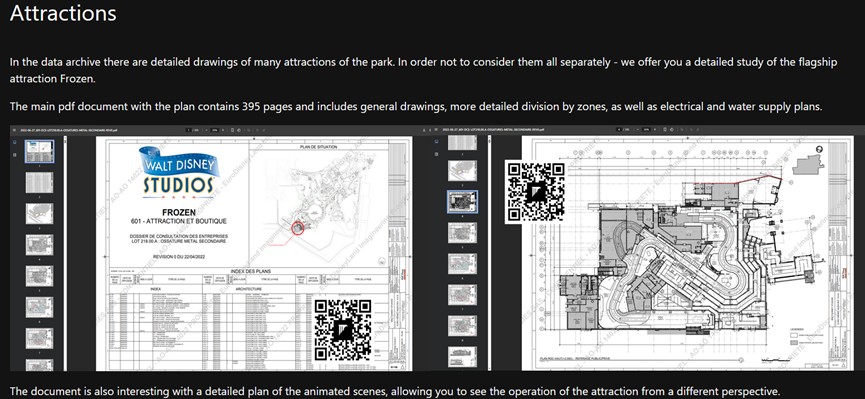Toggle the sidebar menu in right PDF viewer

click(x=436, y=129)
